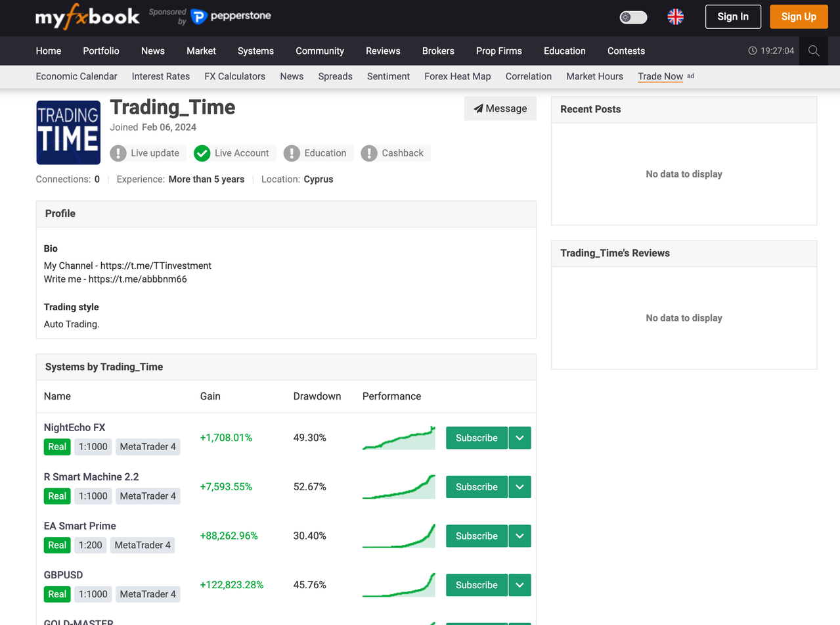The width and height of the screenshot is (840, 625).
Task: Open the Forex Heat Map link
Action: 458,76
